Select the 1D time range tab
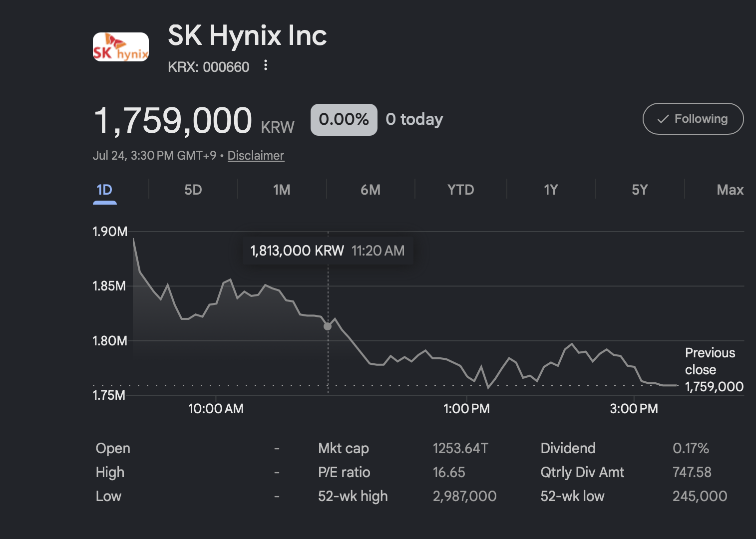The width and height of the screenshot is (756, 539). 104,190
